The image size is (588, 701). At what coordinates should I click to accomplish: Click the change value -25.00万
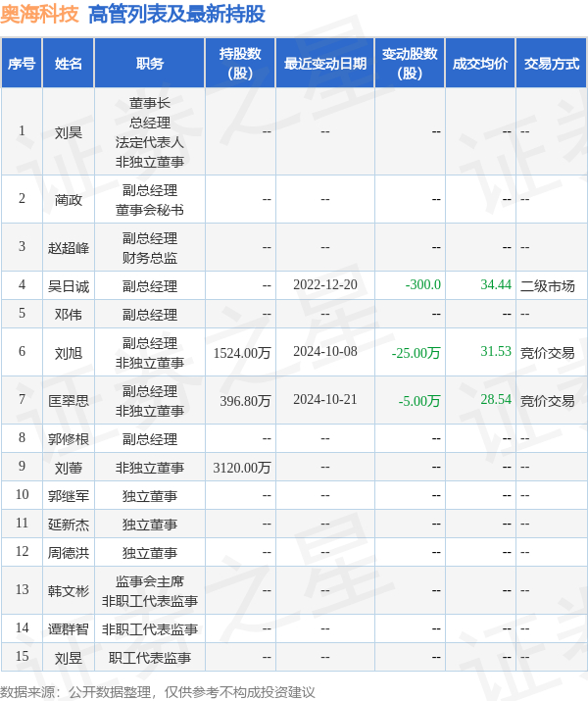point(416,353)
